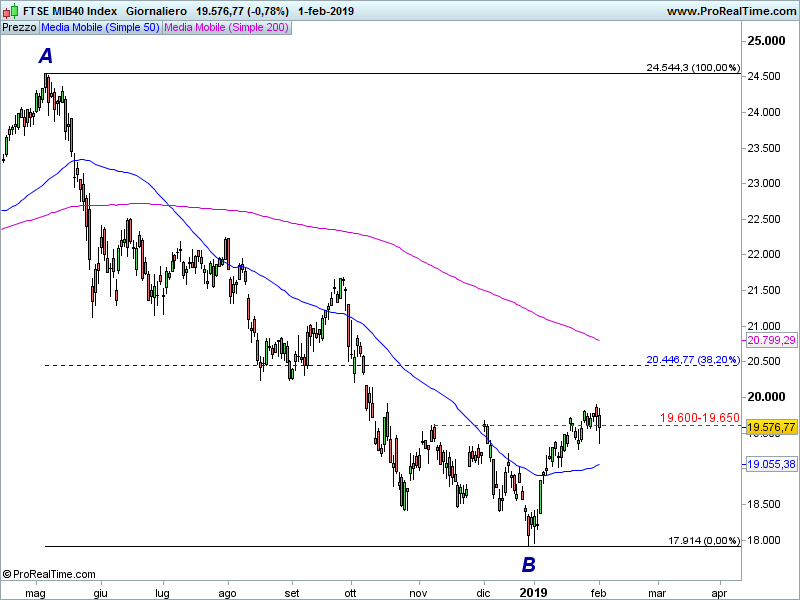The height and width of the screenshot is (600, 800).
Task: Click the 25.000 price axis label
Action: (x=766, y=41)
